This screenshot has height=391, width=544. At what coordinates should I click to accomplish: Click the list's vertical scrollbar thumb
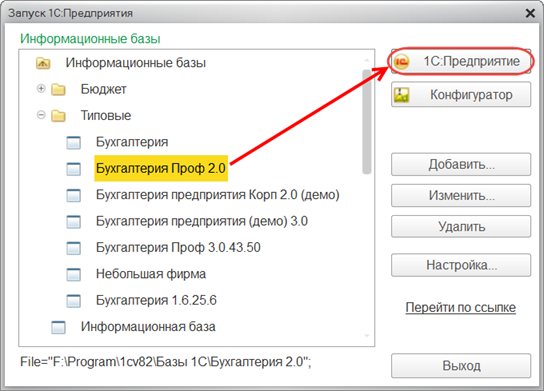[366, 121]
